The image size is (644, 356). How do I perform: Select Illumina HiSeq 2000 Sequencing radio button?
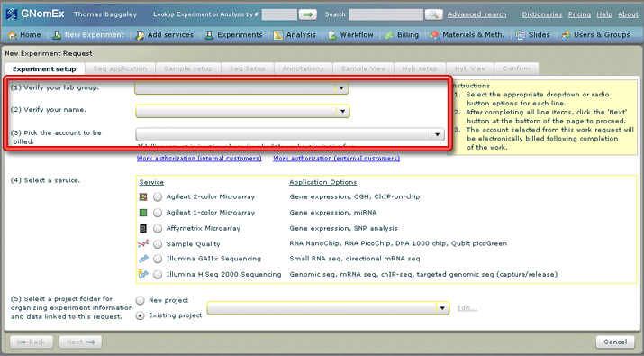158,275
